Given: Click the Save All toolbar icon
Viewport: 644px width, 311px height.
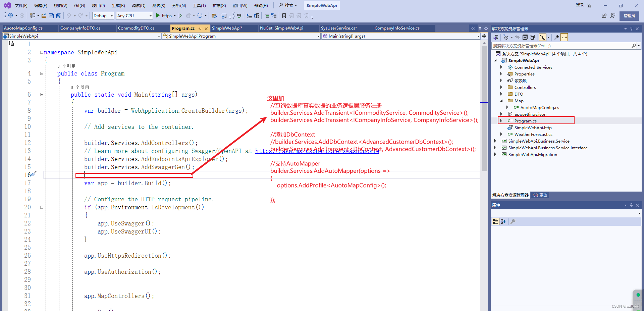Looking at the screenshot, I should pyautogui.click(x=59, y=16).
